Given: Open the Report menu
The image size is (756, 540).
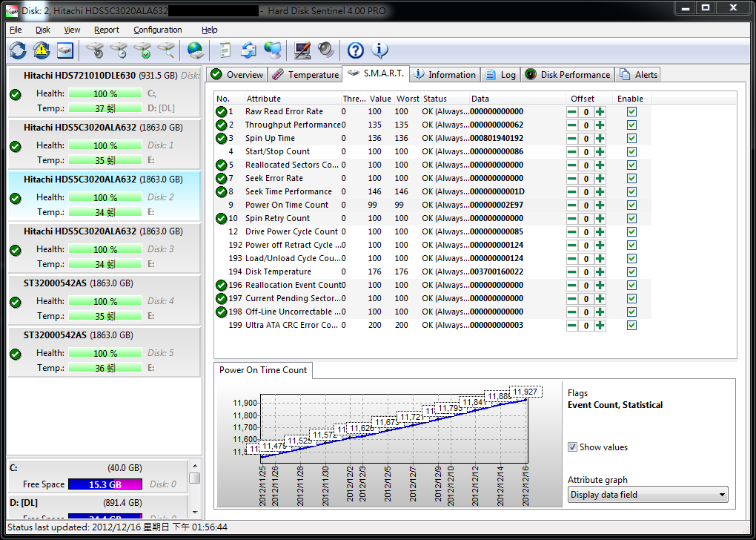Looking at the screenshot, I should [107, 30].
